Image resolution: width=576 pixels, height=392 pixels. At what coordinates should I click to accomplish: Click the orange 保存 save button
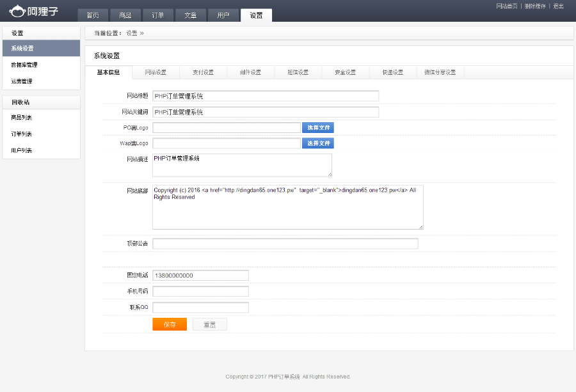(x=169, y=324)
